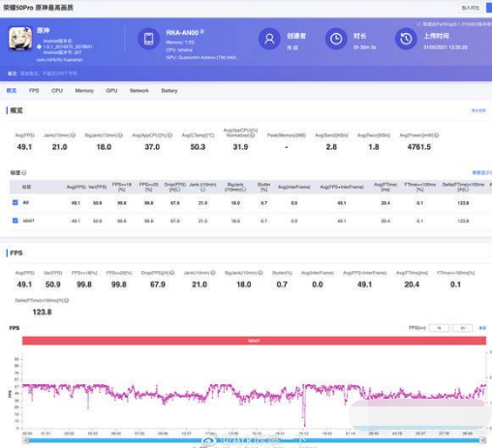
Task: Switch to the FPS tab
Action: 34,91
